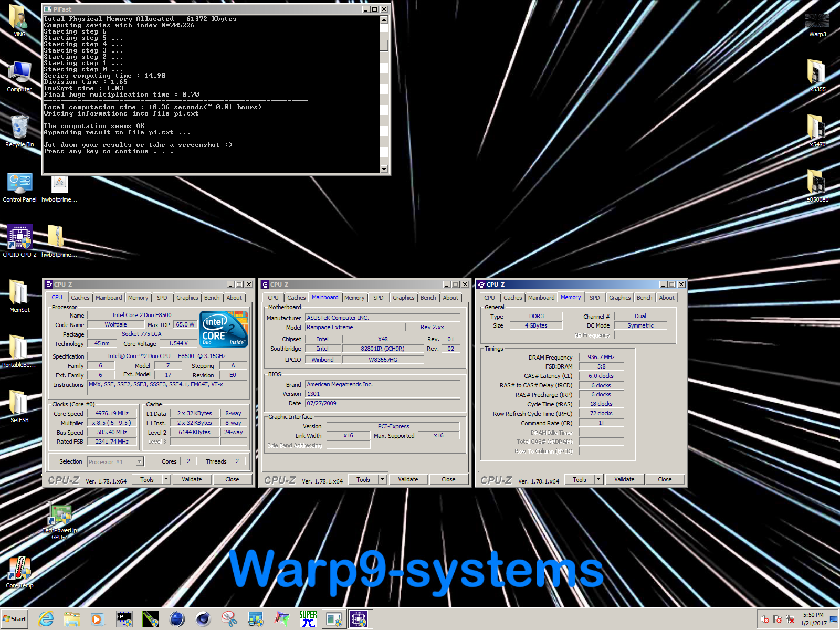The height and width of the screenshot is (630, 840).
Task: Open the PortableBe... desktop folder
Action: pyautogui.click(x=19, y=351)
